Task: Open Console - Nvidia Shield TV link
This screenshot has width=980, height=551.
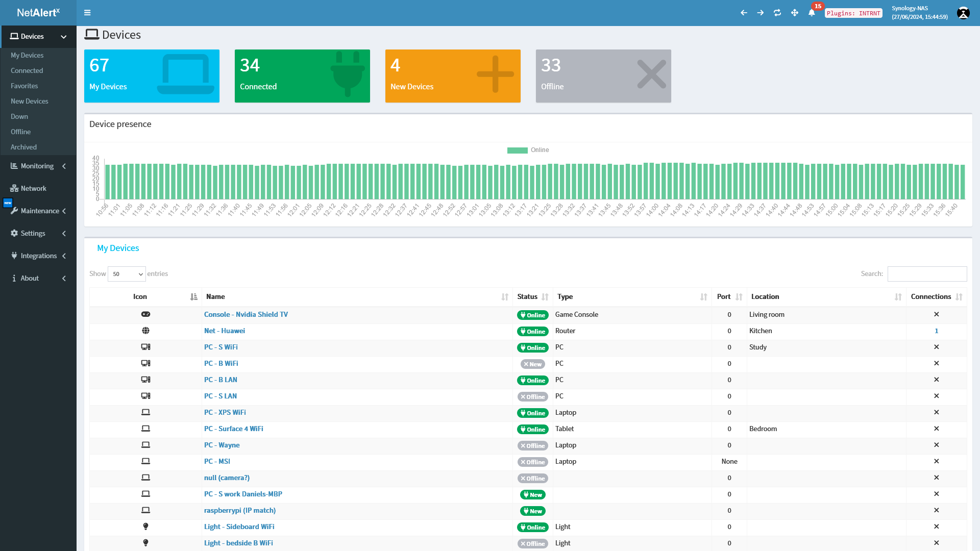Action: point(246,315)
